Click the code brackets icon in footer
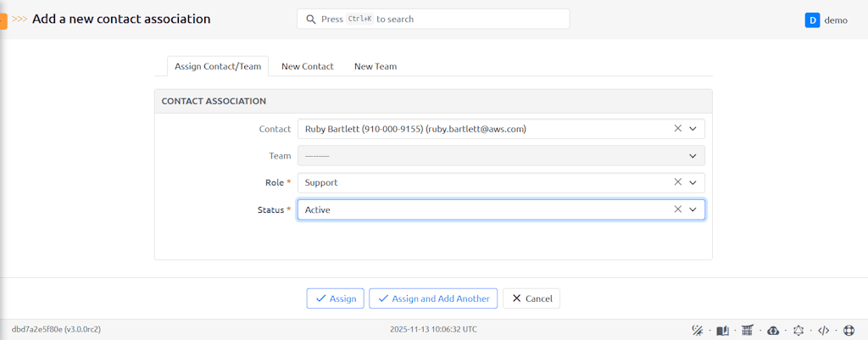This screenshot has height=340, width=868. (823, 330)
